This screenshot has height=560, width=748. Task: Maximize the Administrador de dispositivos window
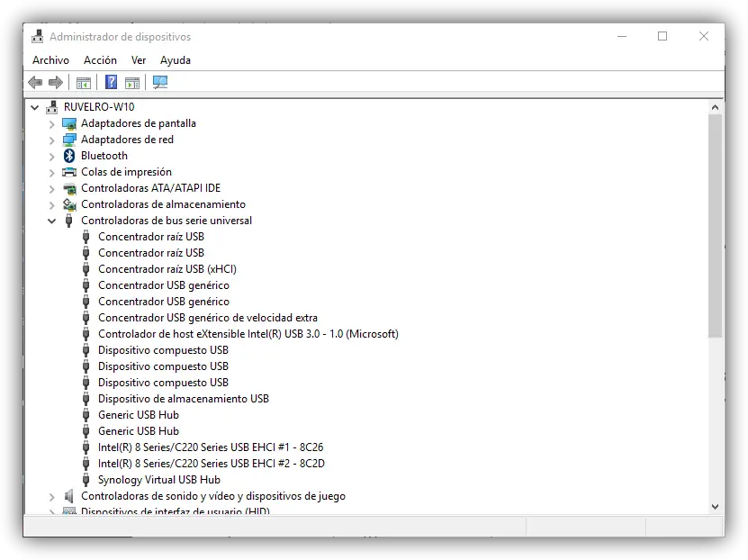(662, 36)
